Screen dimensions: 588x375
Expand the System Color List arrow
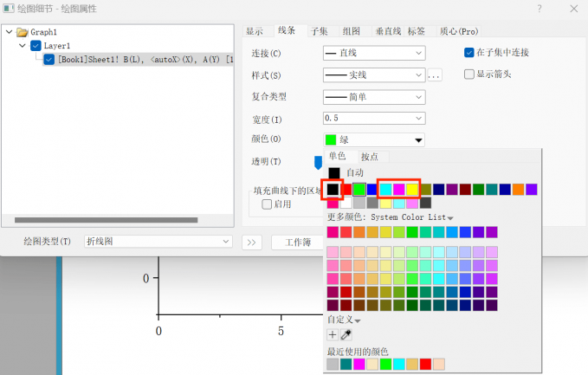(x=450, y=218)
